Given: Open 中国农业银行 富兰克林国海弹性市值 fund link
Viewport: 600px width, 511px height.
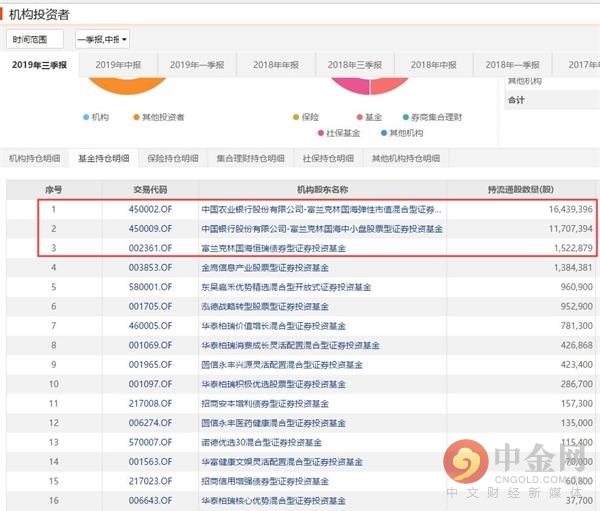Looking at the screenshot, I should click(x=321, y=209).
